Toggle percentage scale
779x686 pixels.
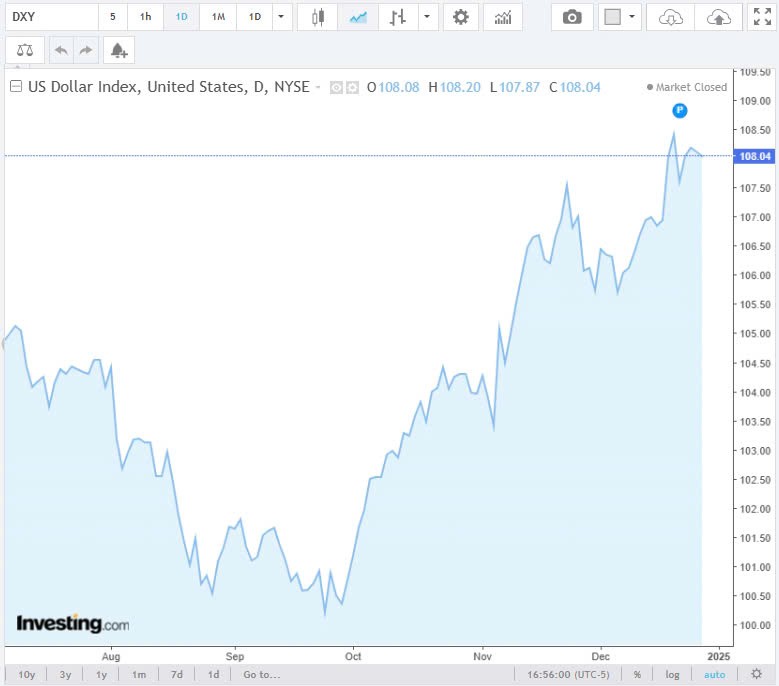point(637,675)
